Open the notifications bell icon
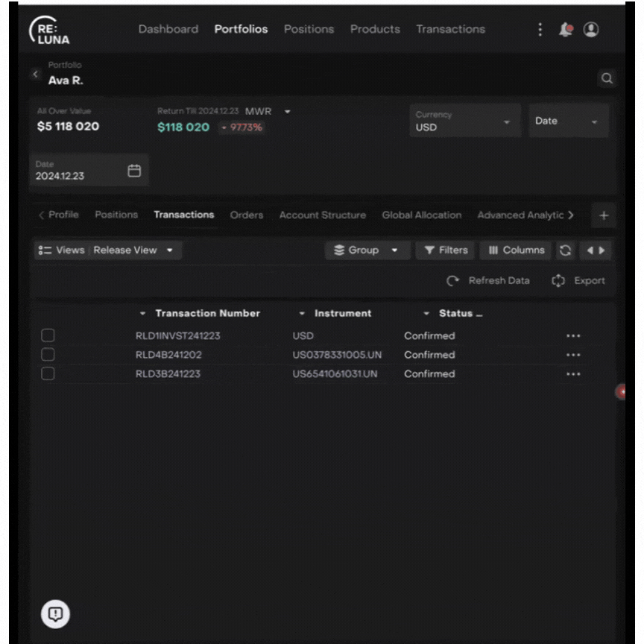 coord(566,29)
